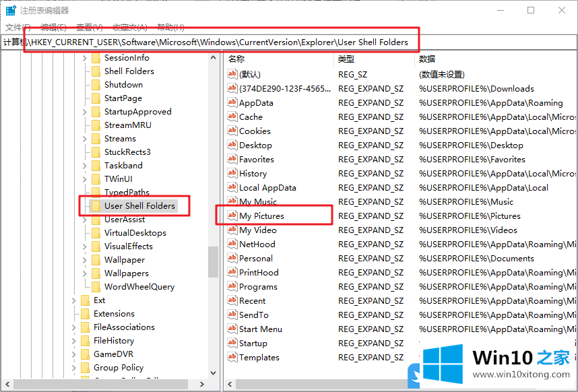Expand the StartupApproved key
Image resolution: width=578 pixels, height=392 pixels.
pyautogui.click(x=84, y=112)
